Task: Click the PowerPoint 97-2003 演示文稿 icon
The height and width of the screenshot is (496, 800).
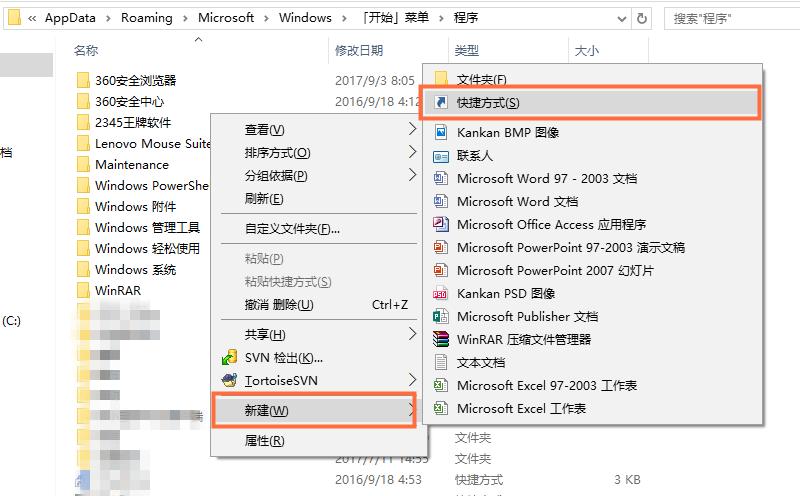Action: 441,247
